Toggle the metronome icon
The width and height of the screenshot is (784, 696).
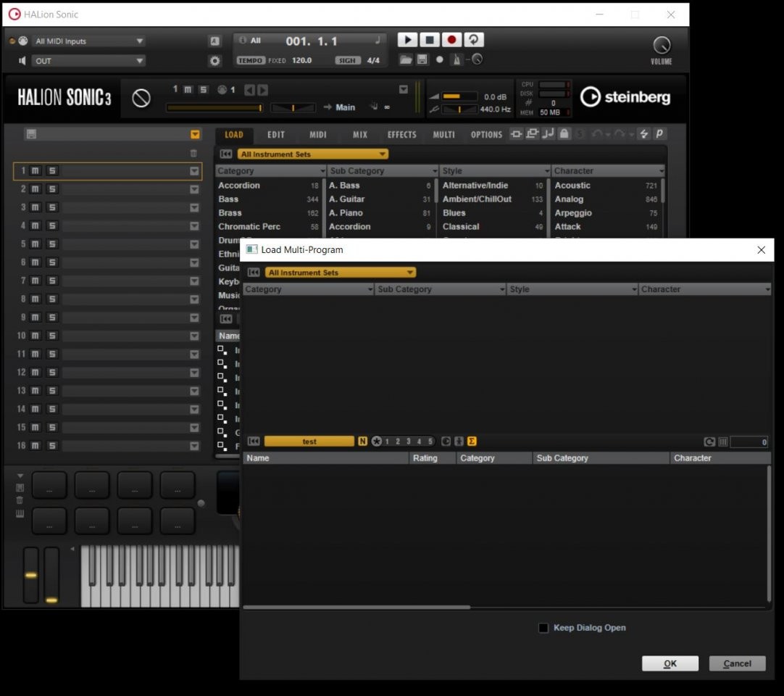click(456, 59)
